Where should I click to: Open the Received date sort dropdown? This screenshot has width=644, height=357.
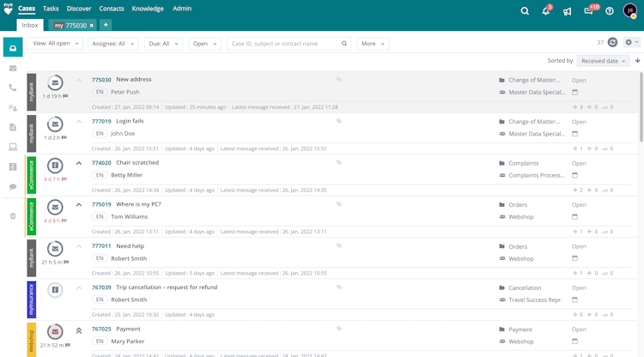(x=603, y=61)
